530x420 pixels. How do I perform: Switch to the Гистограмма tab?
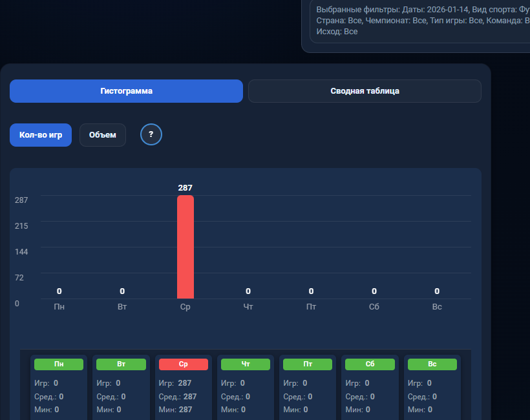(x=127, y=91)
